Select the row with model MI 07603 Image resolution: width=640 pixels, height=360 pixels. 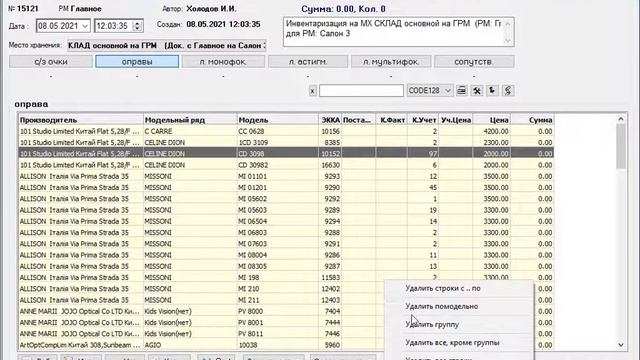286,244
